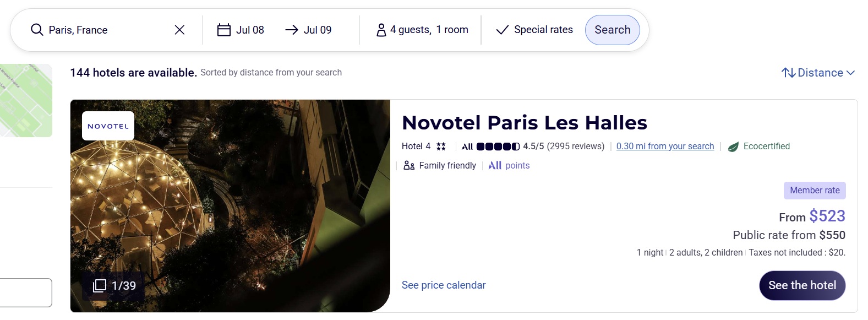Click the Family friendly icon
This screenshot has width=868, height=320.
[x=409, y=165]
